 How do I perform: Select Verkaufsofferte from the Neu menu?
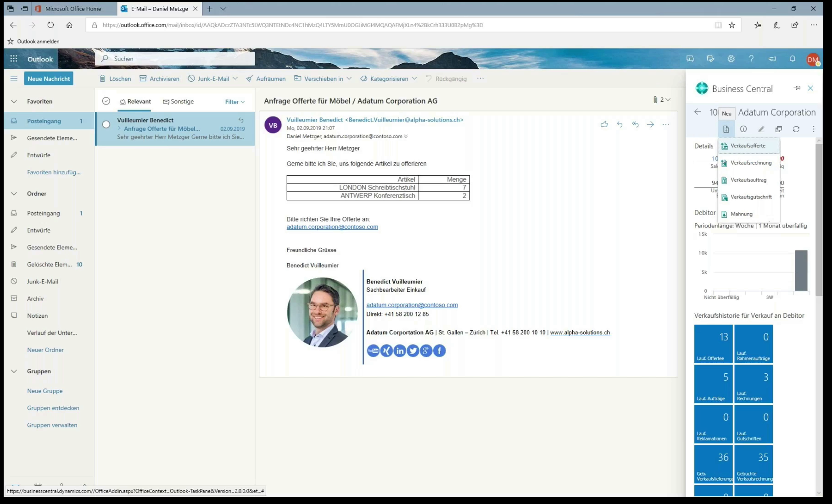pos(749,146)
